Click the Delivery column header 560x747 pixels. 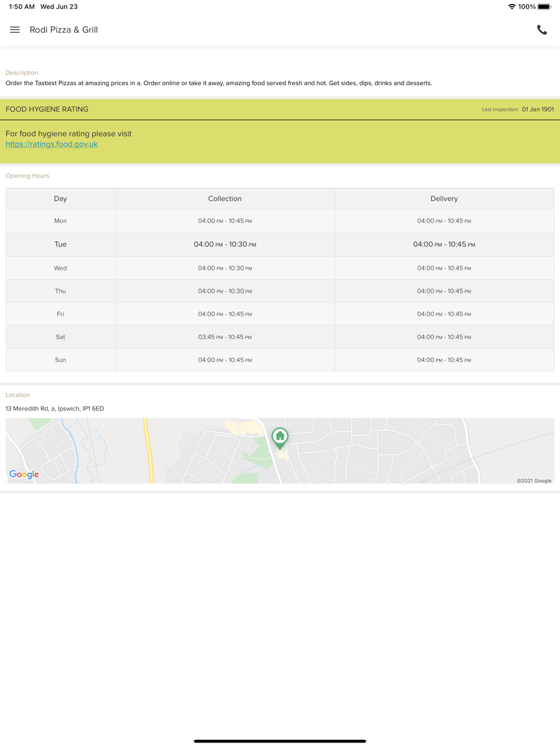pyautogui.click(x=444, y=199)
